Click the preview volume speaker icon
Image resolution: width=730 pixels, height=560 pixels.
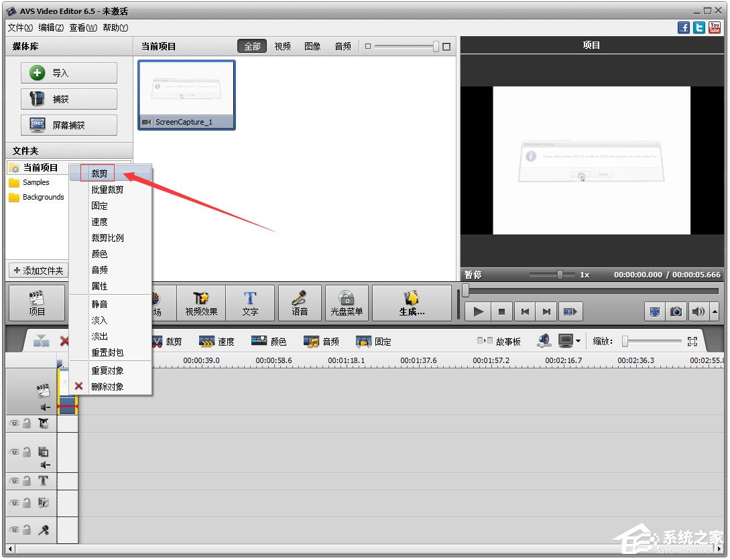698,311
